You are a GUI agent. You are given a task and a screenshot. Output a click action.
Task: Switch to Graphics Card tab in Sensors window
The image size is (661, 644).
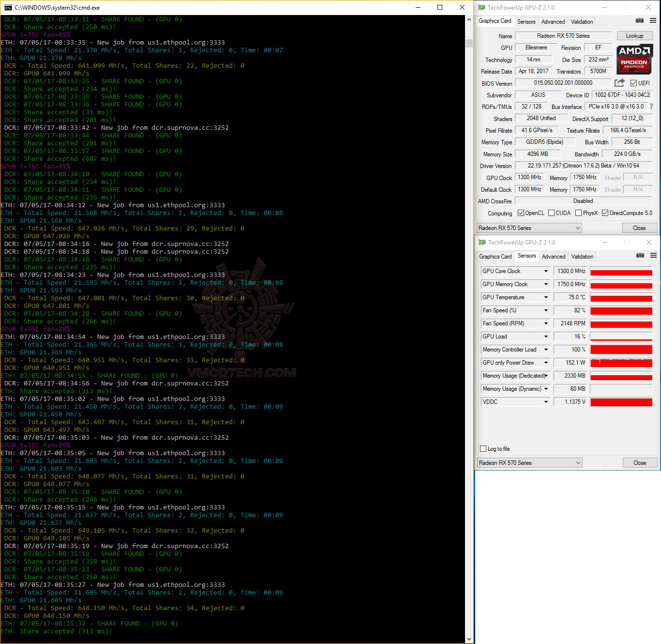[496, 257]
